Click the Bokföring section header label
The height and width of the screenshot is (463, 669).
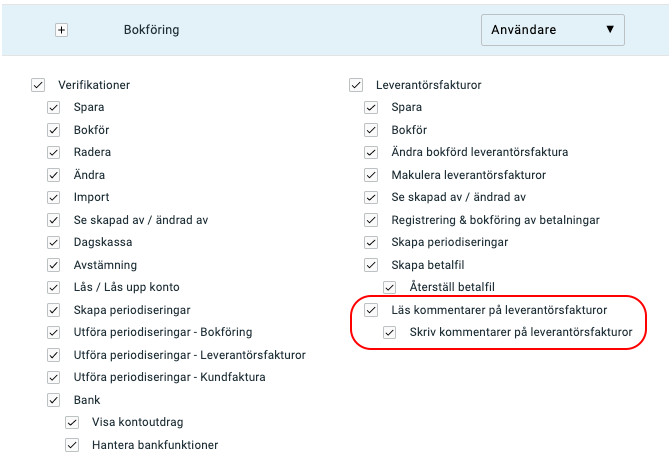[151, 30]
